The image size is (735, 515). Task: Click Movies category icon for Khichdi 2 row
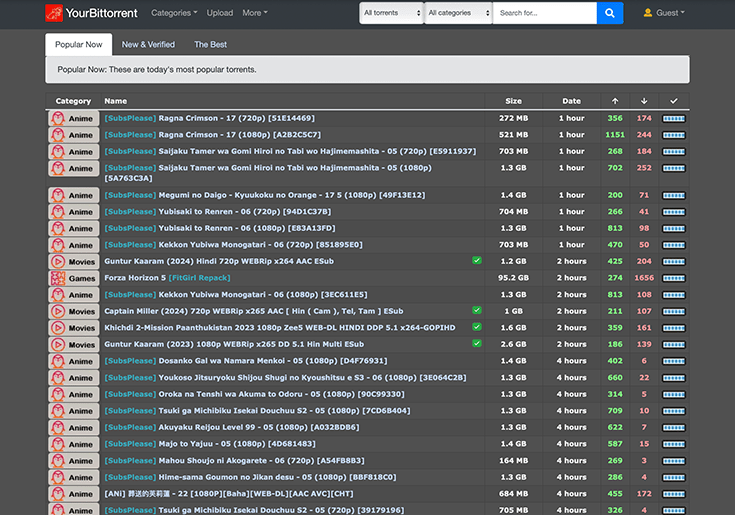click(58, 328)
